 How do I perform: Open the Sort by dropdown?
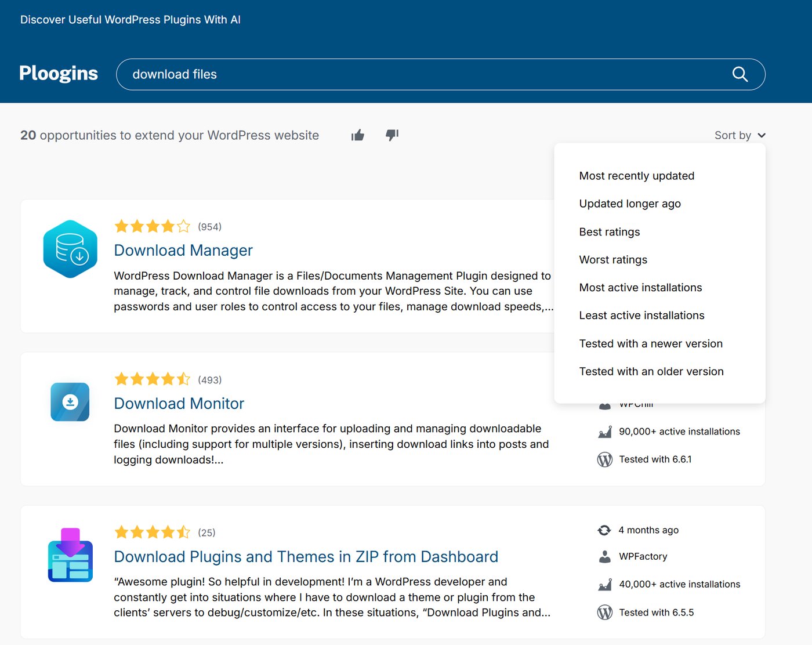coord(740,135)
